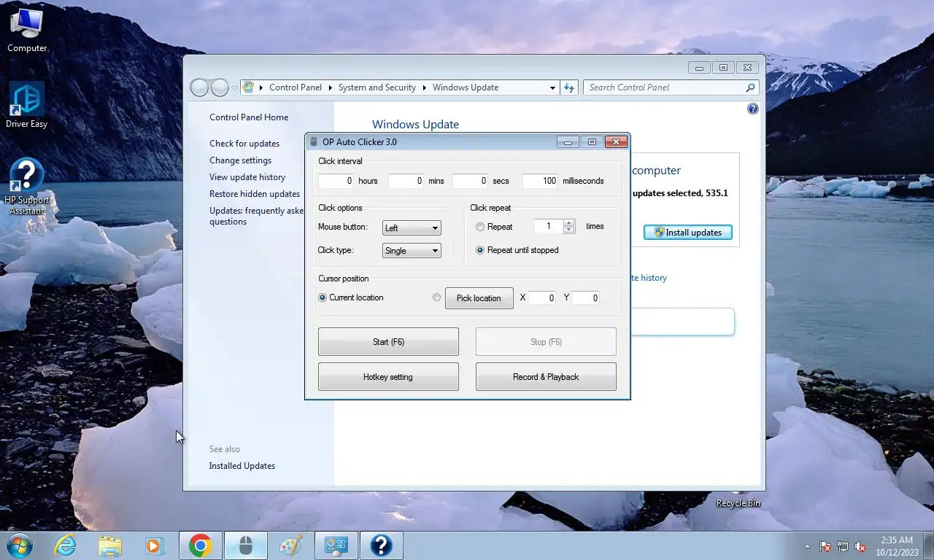Screen dimensions: 934x560
Task: Click the Install updates button
Action: click(687, 233)
